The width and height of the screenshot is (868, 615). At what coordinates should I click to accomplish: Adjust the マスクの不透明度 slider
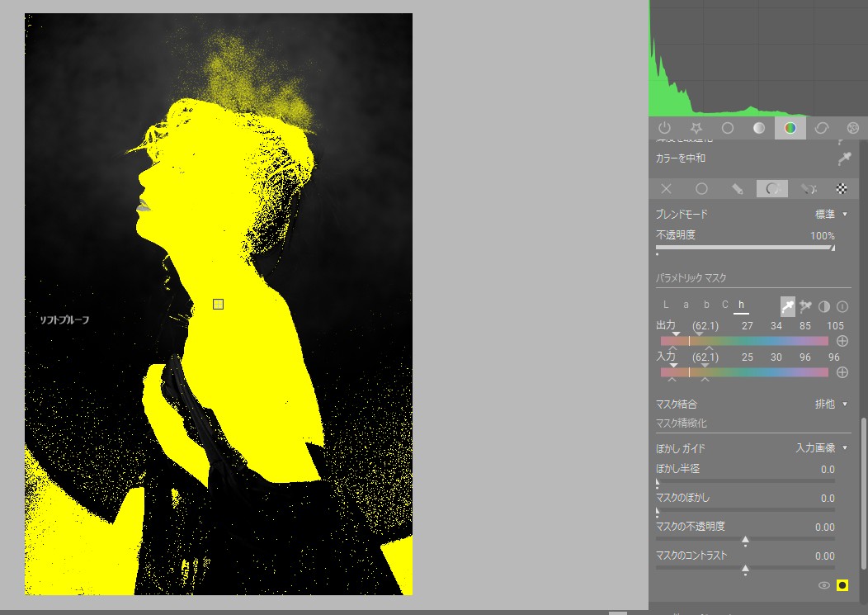pos(745,538)
